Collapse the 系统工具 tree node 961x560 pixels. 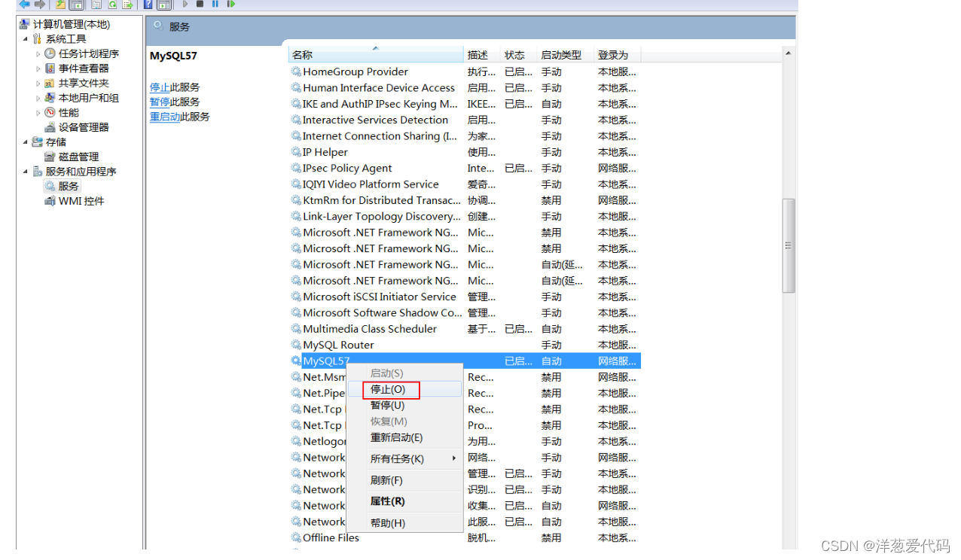pos(26,39)
